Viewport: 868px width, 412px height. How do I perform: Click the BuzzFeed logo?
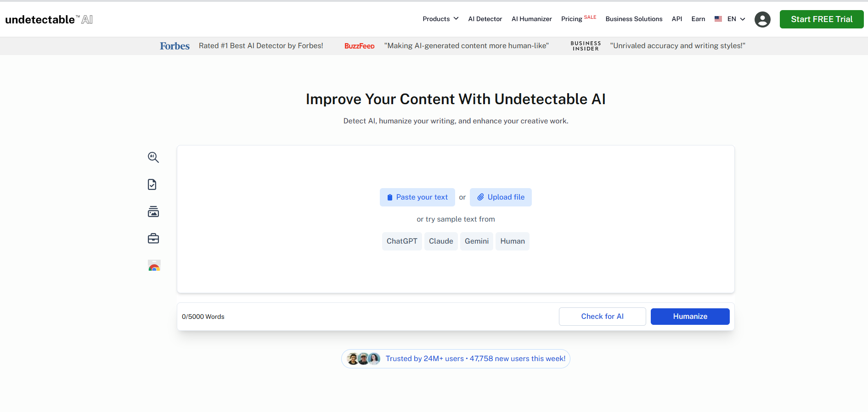pos(360,46)
